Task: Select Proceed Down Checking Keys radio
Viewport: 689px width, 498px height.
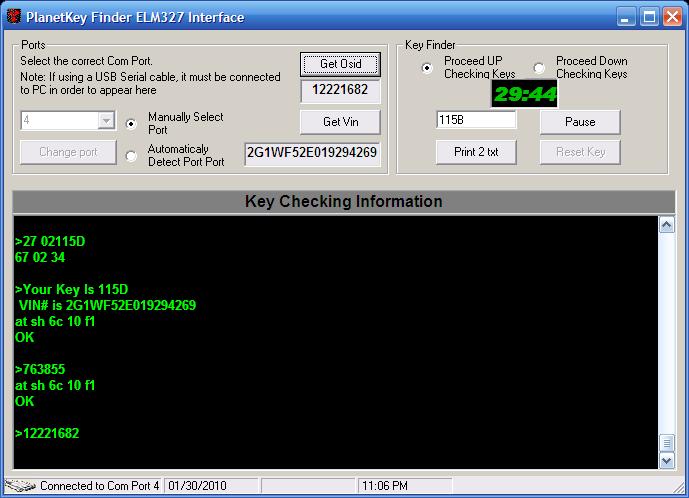Action: pos(539,68)
